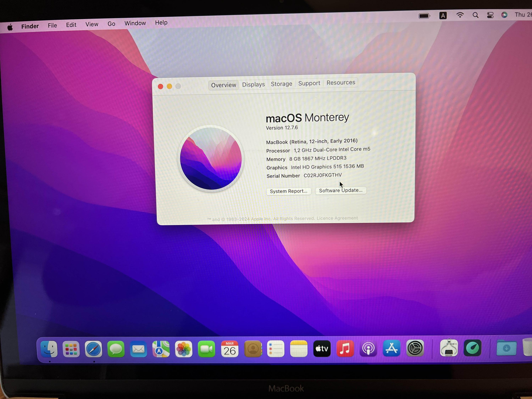532x399 pixels.
Task: Open the Wi-Fi status menu
Action: tap(460, 15)
